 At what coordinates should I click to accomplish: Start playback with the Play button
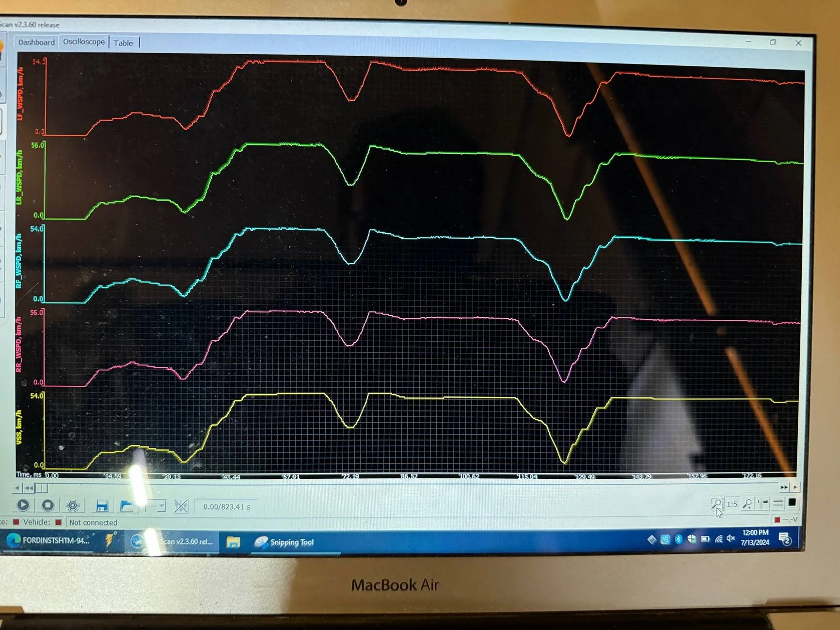point(23,505)
